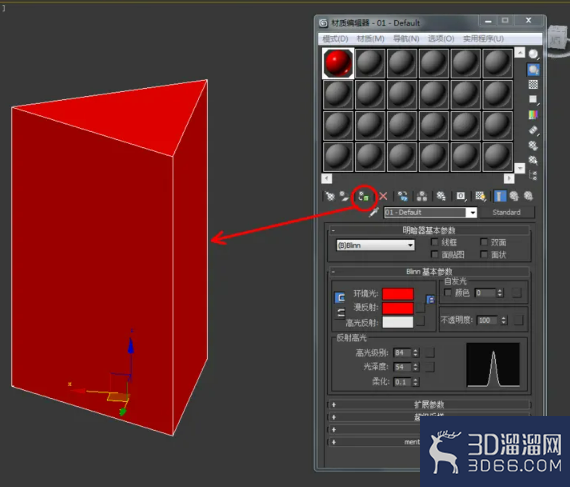Click the 光泽度 map button
This screenshot has width=570, height=487.
[x=430, y=367]
